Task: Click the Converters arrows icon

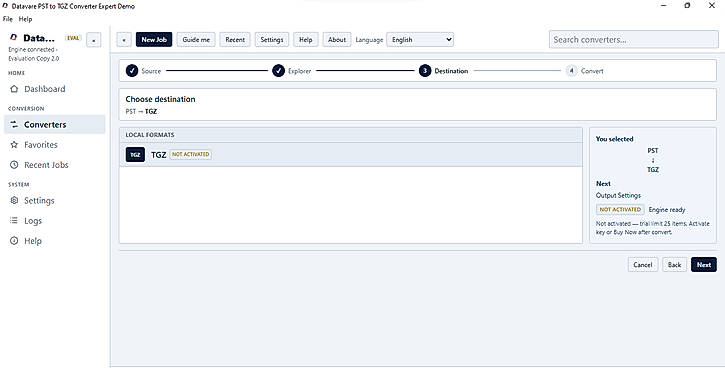Action: tap(14, 124)
